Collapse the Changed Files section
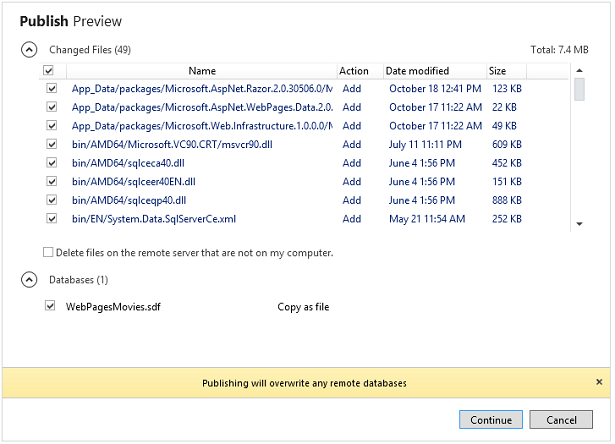 (x=30, y=49)
